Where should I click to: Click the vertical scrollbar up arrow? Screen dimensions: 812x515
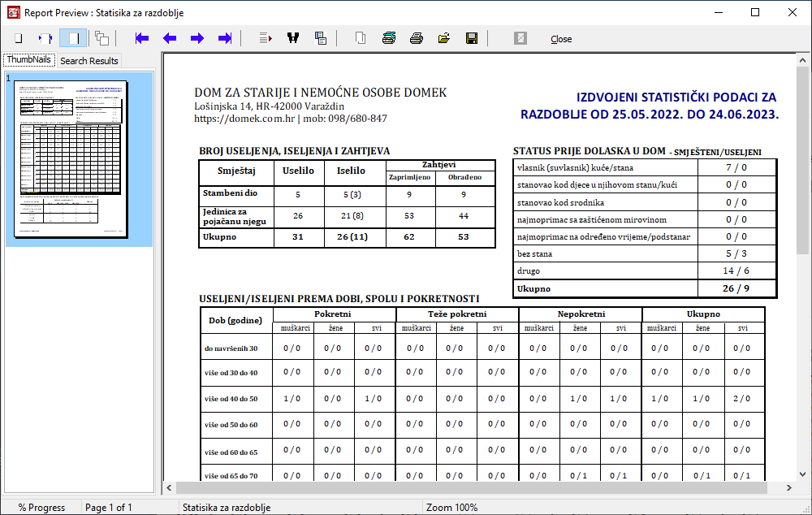tap(802, 61)
